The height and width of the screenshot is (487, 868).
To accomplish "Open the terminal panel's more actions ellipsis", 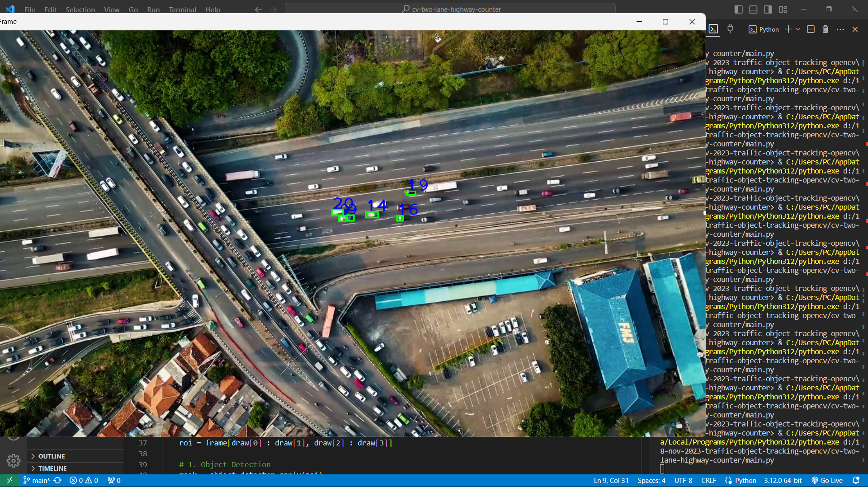I will [x=840, y=29].
